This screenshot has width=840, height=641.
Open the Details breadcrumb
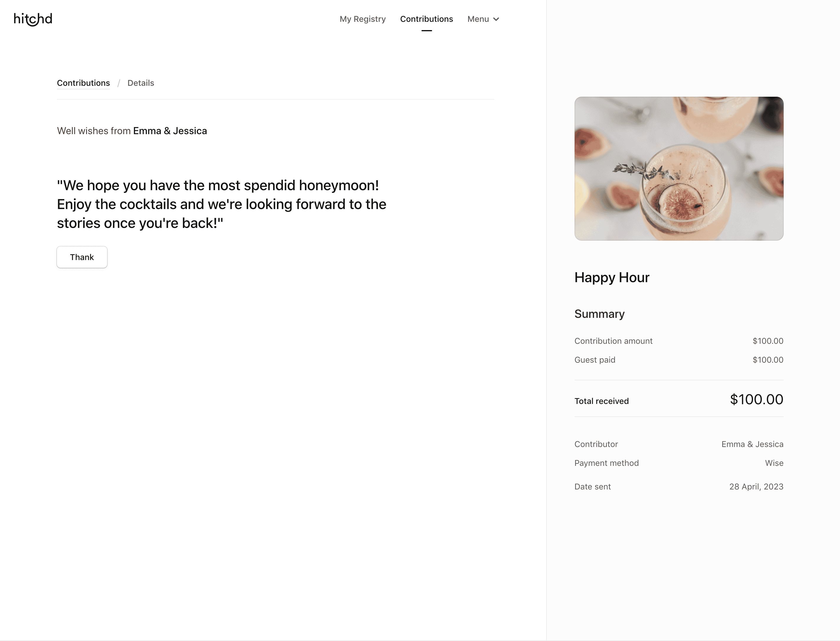(x=140, y=83)
